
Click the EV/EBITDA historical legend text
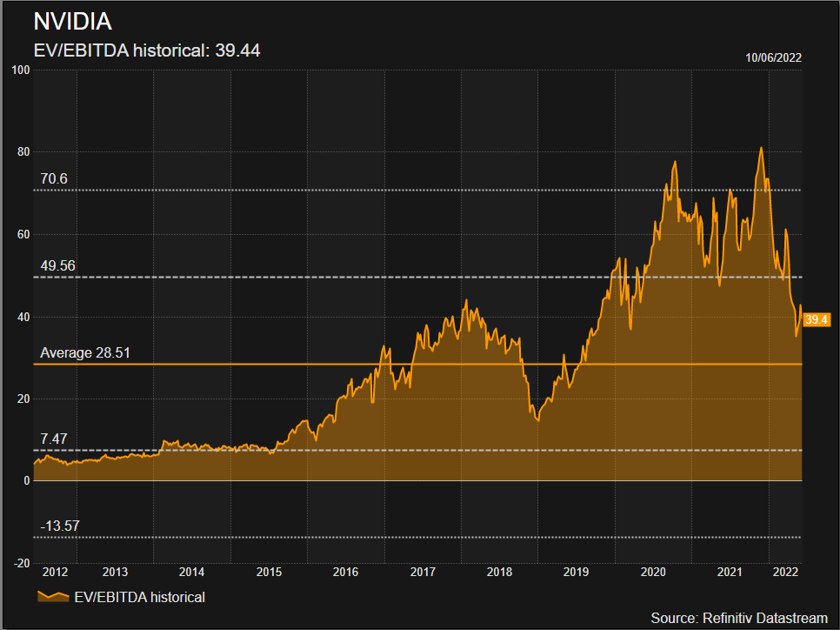click(x=140, y=597)
